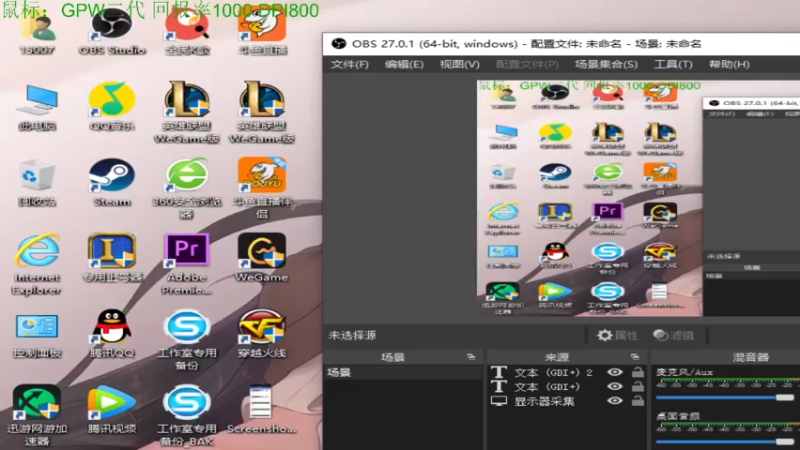Image resolution: width=800 pixels, height=450 pixels.
Task: Open the 工作室专用备份_BAK desktop shortcut
Action: click(x=187, y=415)
